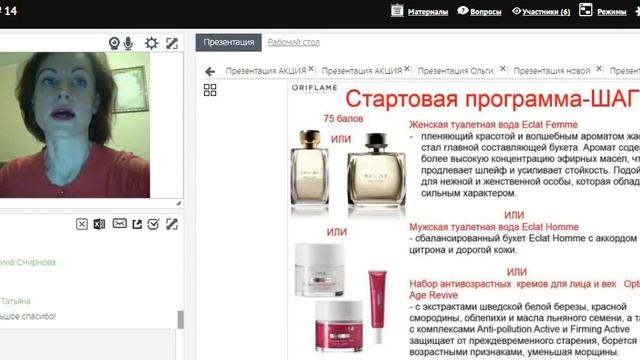Click the chat scrollbar thumb
The width and height of the screenshot is (640, 360).
point(180,320)
